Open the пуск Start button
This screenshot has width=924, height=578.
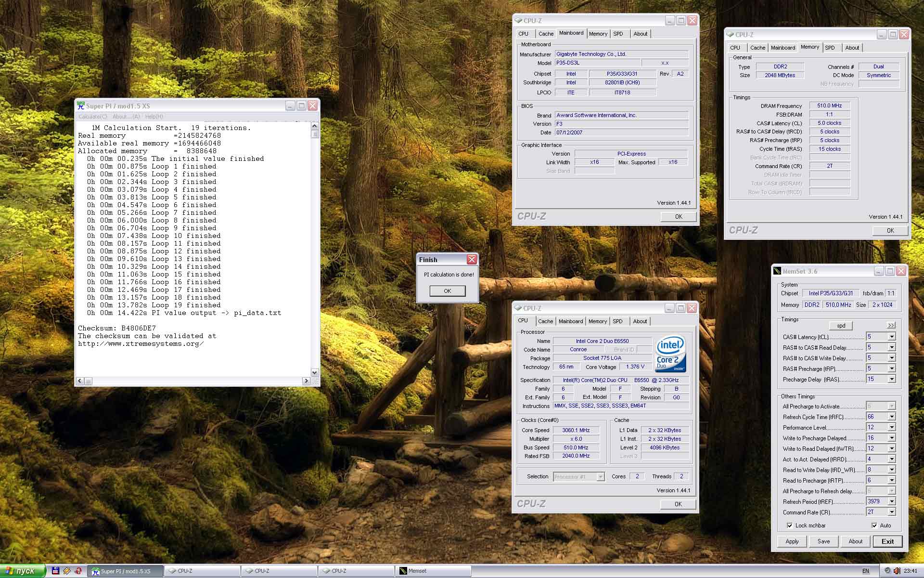(x=23, y=571)
